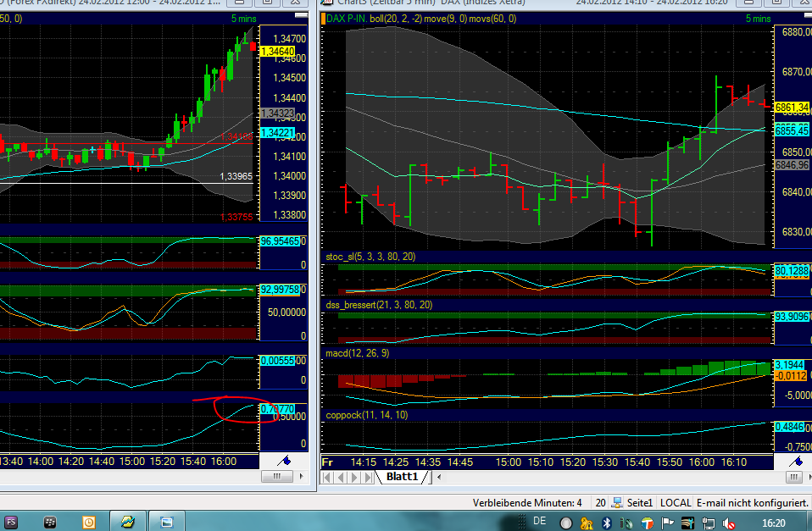Click the grid handle button at the forex chart's bottom-left
812x531 pixels.
(275, 476)
